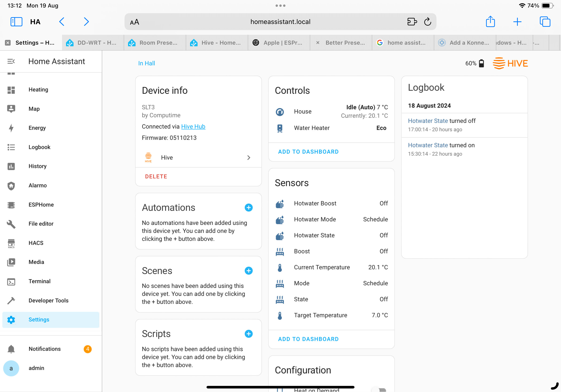Tap the homeassistant.local address bar

(x=280, y=22)
